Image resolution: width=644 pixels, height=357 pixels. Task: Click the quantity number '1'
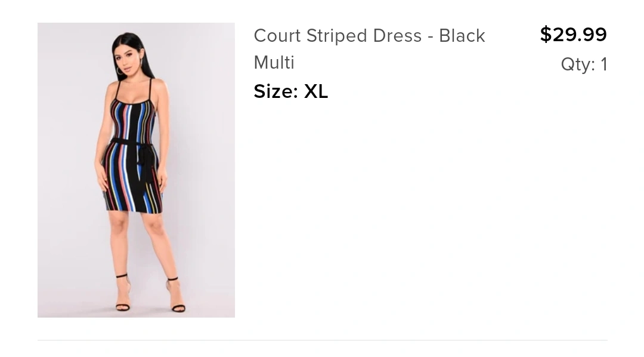[x=603, y=64]
